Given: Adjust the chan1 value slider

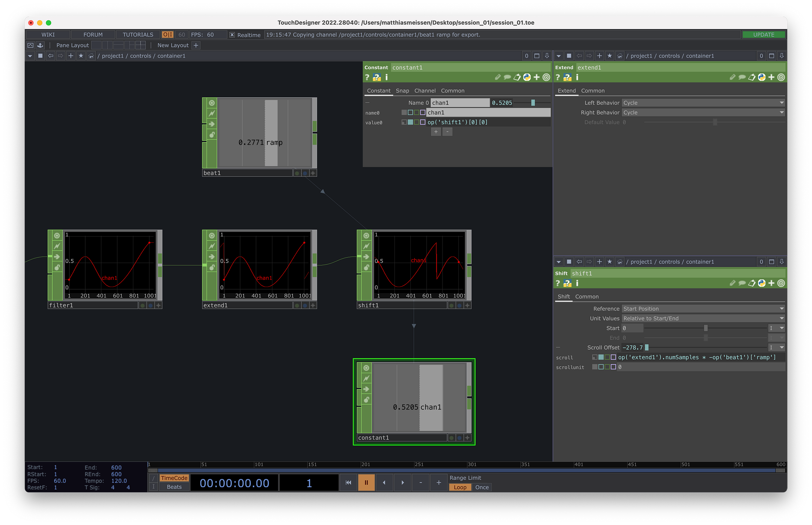Looking at the screenshot, I should click(533, 103).
